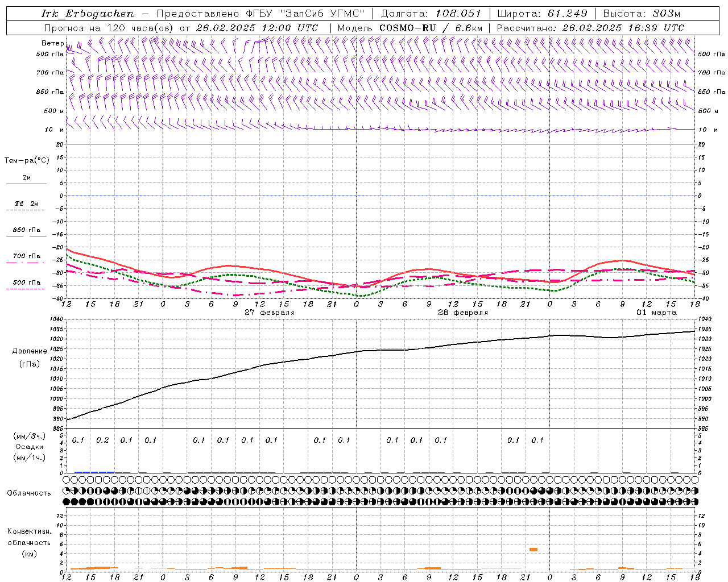Click the Ветер panel label
Screen dimensions: 728x582
pos(52,43)
